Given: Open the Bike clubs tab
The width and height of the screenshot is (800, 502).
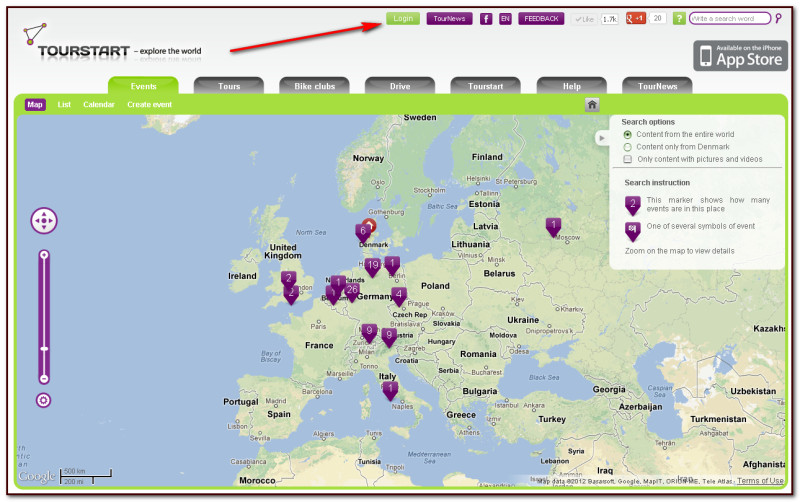Looking at the screenshot, I should point(314,86).
